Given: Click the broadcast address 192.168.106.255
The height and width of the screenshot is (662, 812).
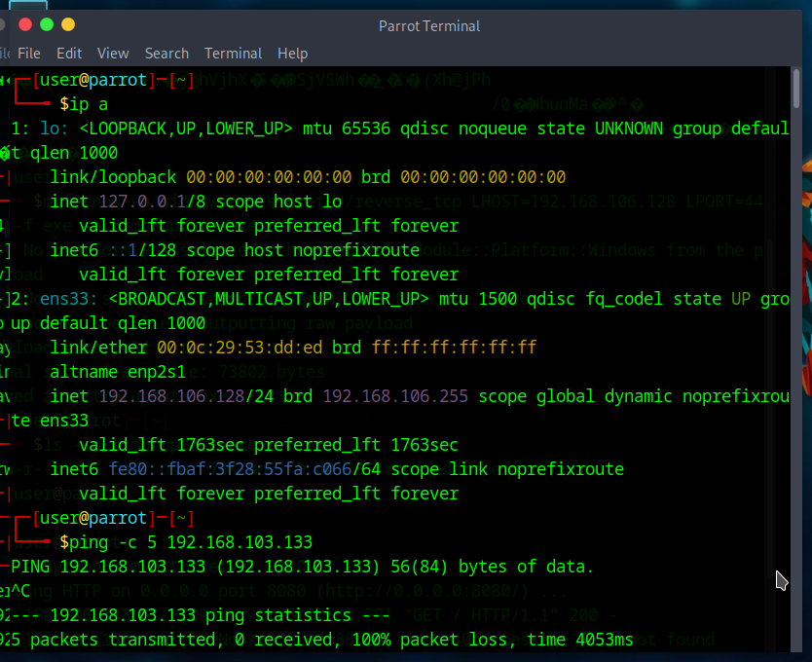Looking at the screenshot, I should (395, 396).
